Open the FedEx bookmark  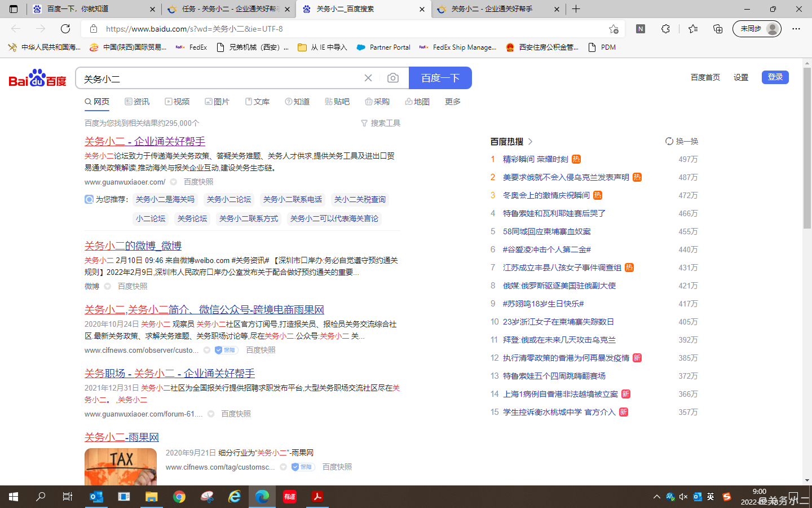tap(192, 47)
